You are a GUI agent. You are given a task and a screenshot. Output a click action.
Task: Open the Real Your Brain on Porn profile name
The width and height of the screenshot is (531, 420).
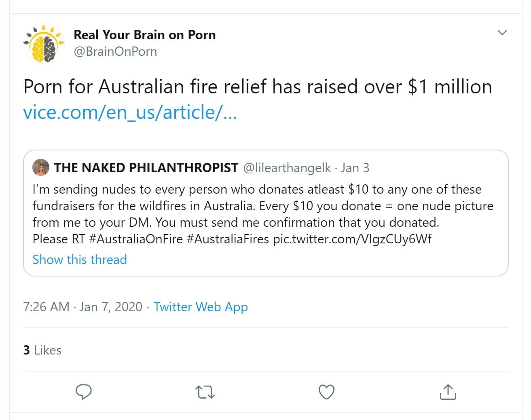coord(144,35)
